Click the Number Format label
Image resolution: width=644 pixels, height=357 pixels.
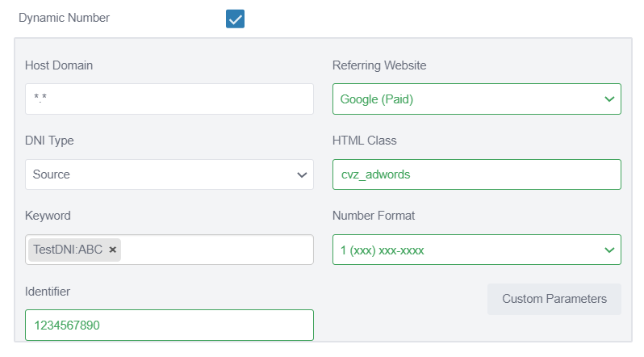[374, 216]
